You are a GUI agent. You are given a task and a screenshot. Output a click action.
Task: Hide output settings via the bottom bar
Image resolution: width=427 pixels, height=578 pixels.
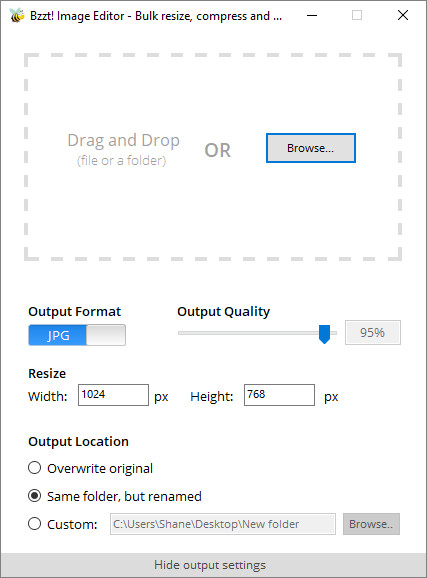pyautogui.click(x=214, y=565)
